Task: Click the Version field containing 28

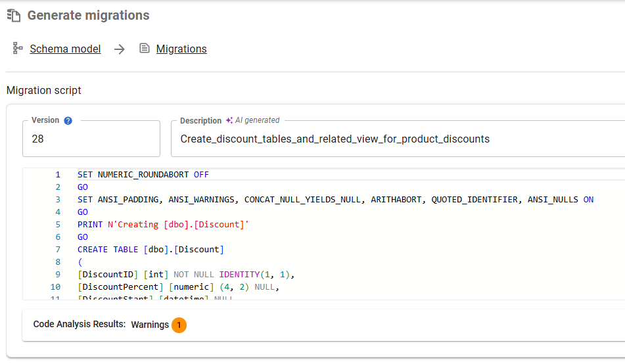Action: pos(91,139)
